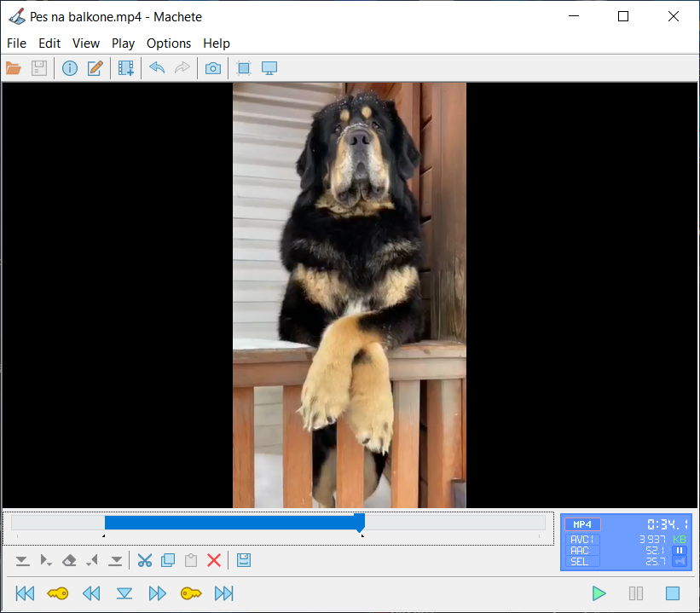700x613 pixels.
Task: Open a file with the folder icon
Action: 14,68
